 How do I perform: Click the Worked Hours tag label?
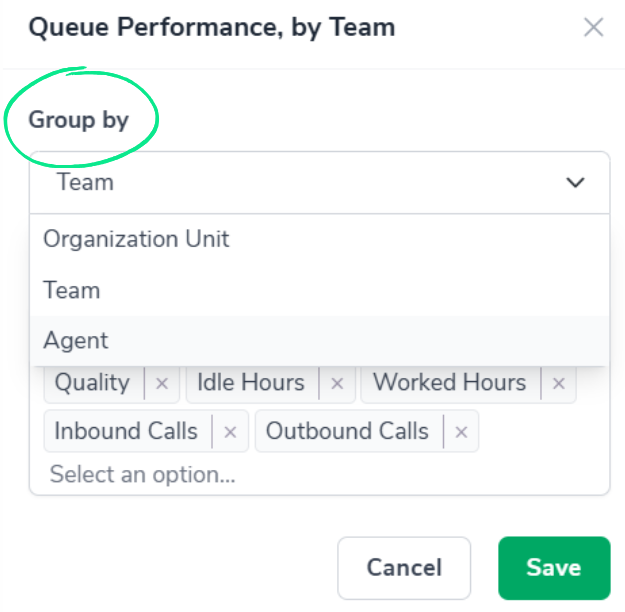pyautogui.click(x=449, y=382)
